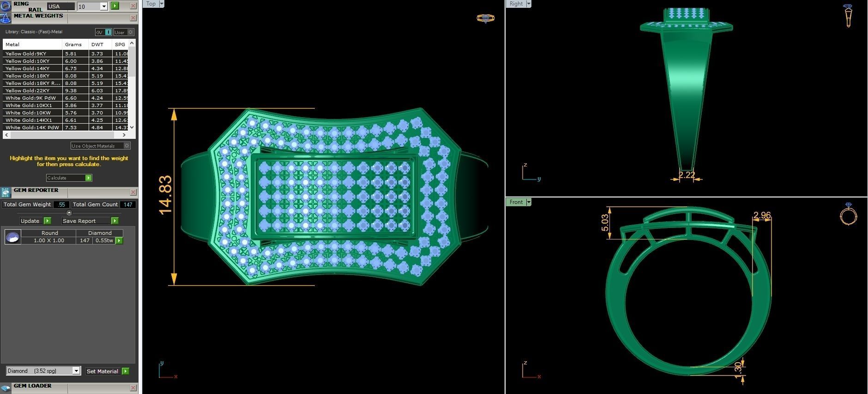Click the 2.96 dimension in Front view
Viewport: 868px width, 394px height.
762,215
